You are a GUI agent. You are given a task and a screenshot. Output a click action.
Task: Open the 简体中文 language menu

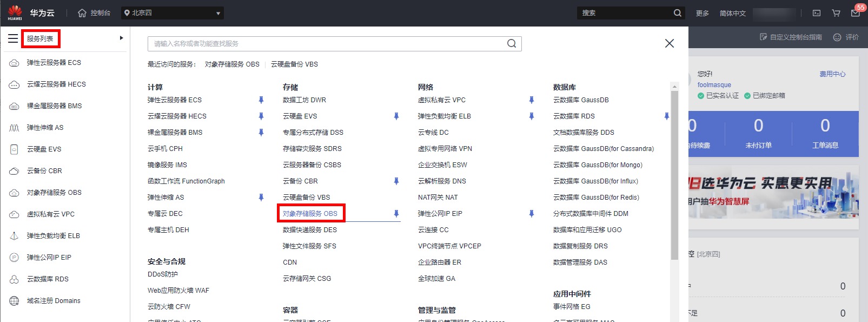(732, 13)
